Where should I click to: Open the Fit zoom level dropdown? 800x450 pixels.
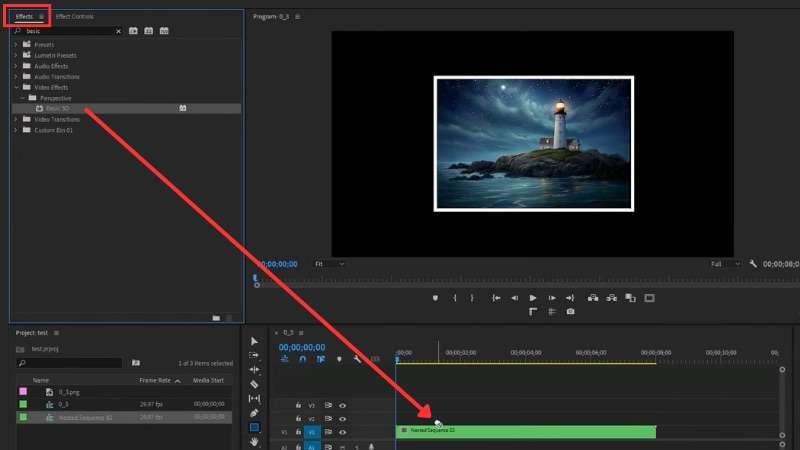point(329,264)
